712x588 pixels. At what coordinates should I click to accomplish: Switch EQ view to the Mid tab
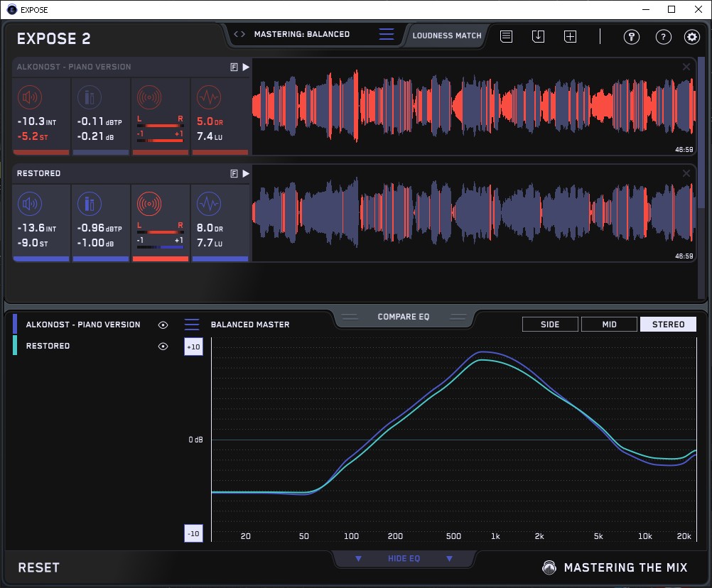point(609,325)
